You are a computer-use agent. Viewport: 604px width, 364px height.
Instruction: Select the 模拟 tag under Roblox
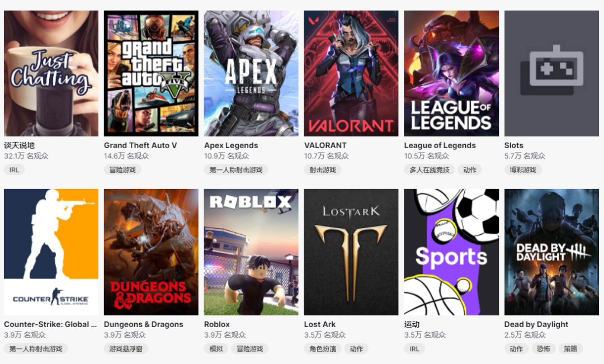216,348
